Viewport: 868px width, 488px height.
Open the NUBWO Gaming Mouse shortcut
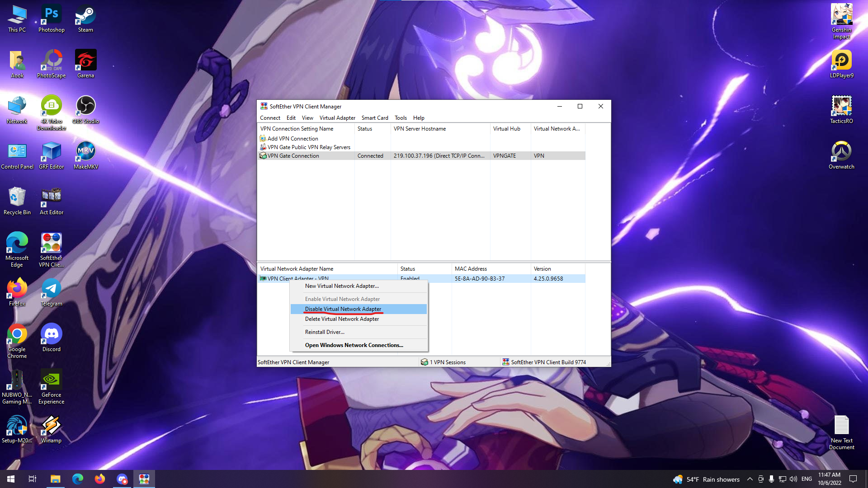click(17, 387)
